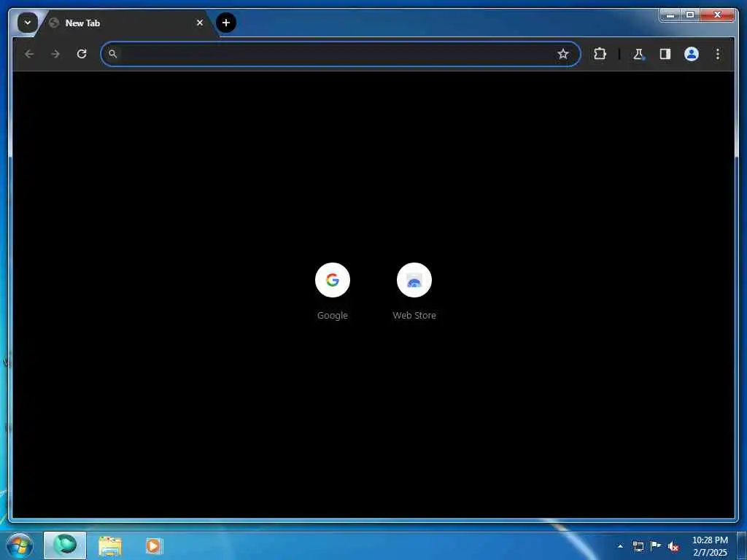Click the Google shortcut label
Screen dimensions: 747x560
(333, 315)
